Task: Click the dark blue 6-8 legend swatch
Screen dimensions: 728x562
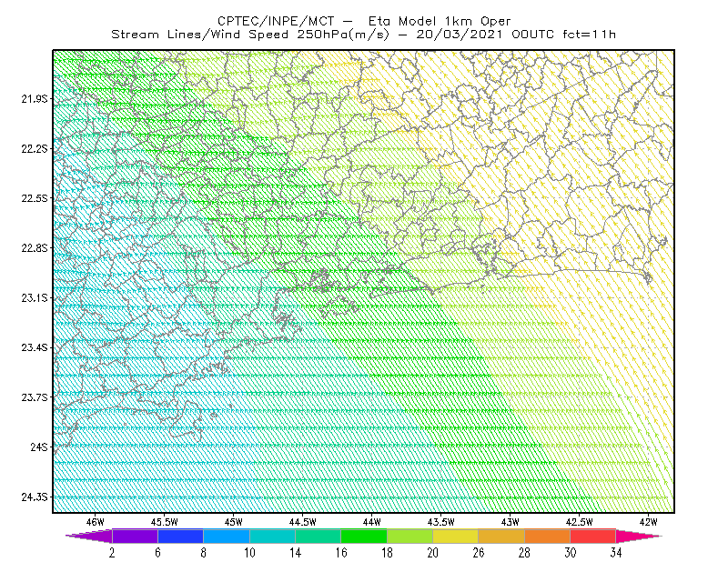Action: [x=180, y=536]
